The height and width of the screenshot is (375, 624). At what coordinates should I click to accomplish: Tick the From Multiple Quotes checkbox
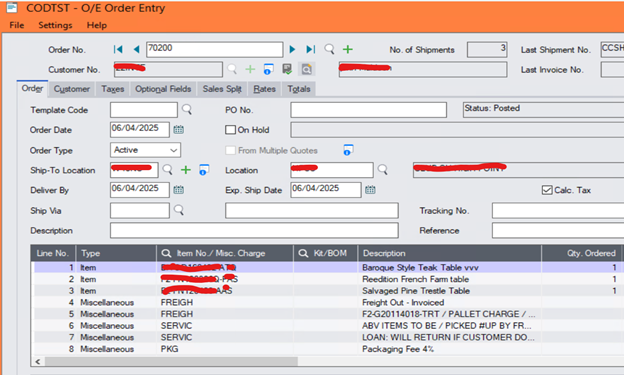click(x=230, y=150)
